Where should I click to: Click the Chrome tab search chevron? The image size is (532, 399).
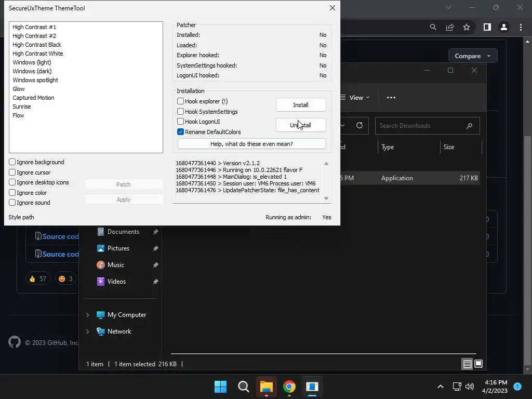[448, 7]
